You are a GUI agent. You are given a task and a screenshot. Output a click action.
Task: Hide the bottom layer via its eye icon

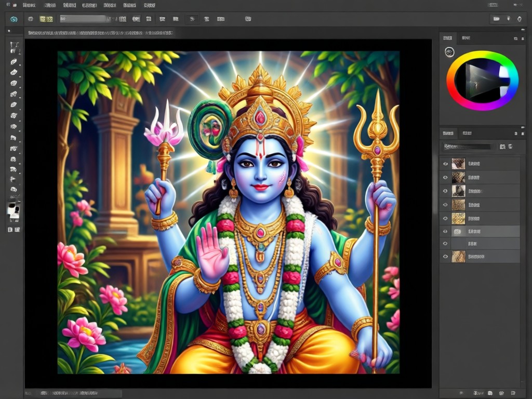pyautogui.click(x=445, y=257)
